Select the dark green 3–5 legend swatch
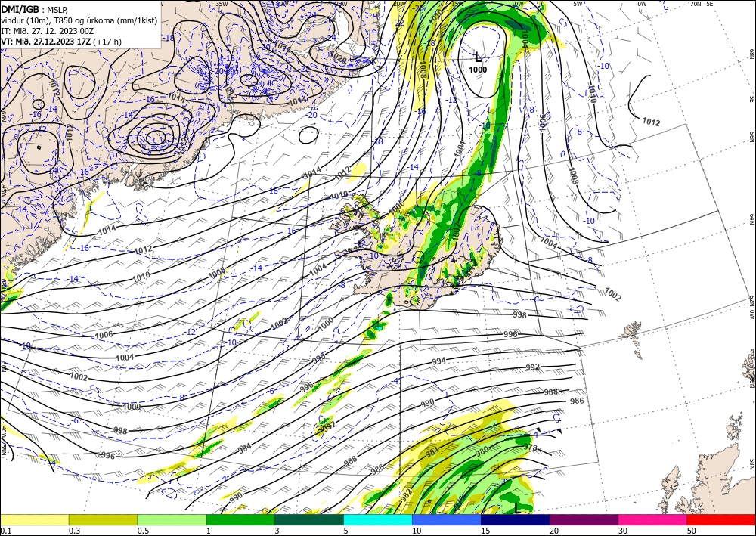Image resolution: width=756 pixels, height=536 pixels. [x=309, y=519]
